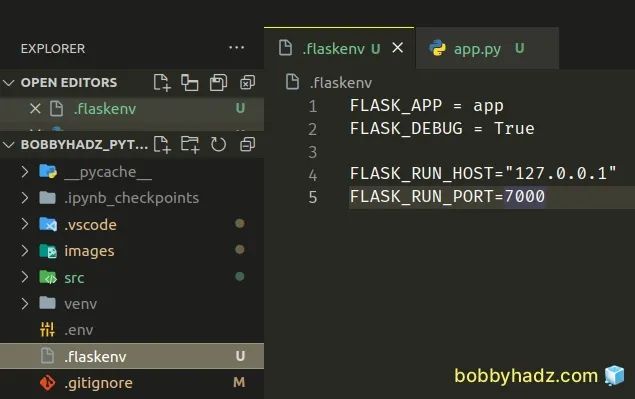635x399 pixels.
Task: Click the .vscode folder icon
Action: coord(48,224)
